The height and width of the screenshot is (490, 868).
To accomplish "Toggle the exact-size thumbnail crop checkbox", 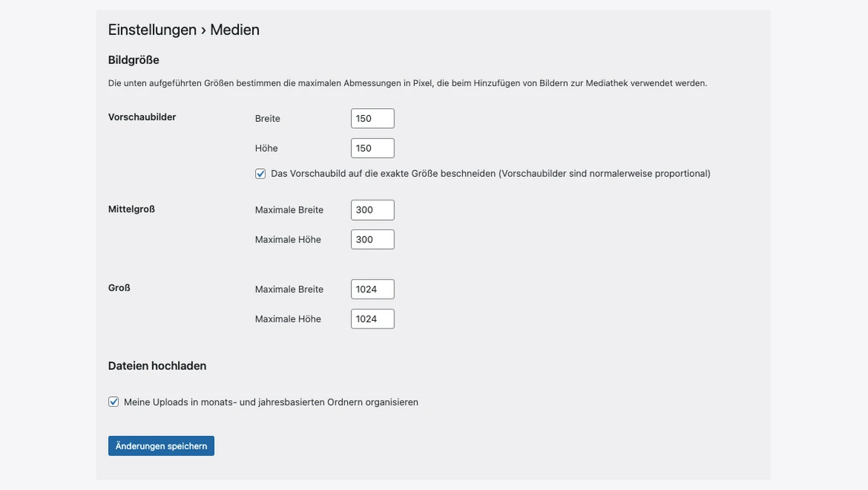I will 260,174.
